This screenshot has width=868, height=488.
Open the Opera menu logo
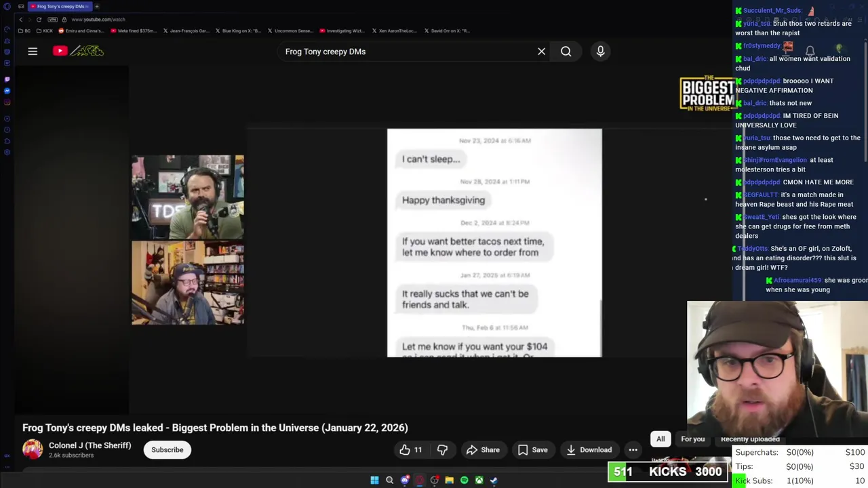click(x=7, y=6)
